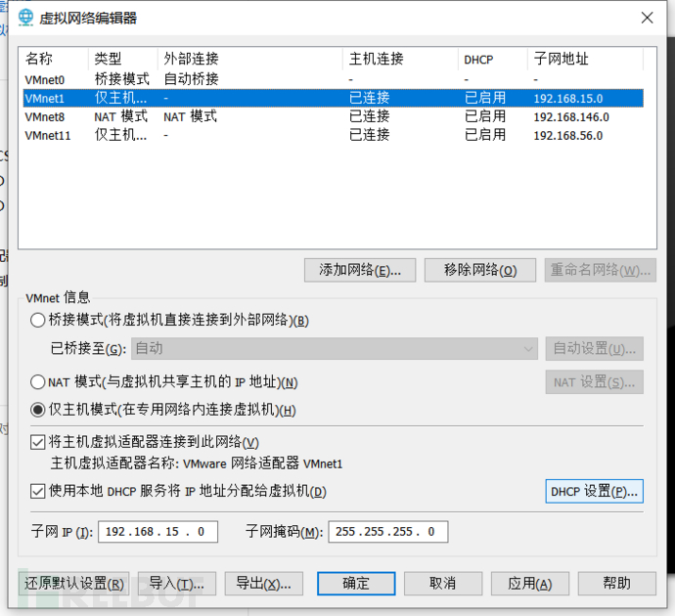
Task: Click the 子网地址 column header
Action: tap(585, 59)
